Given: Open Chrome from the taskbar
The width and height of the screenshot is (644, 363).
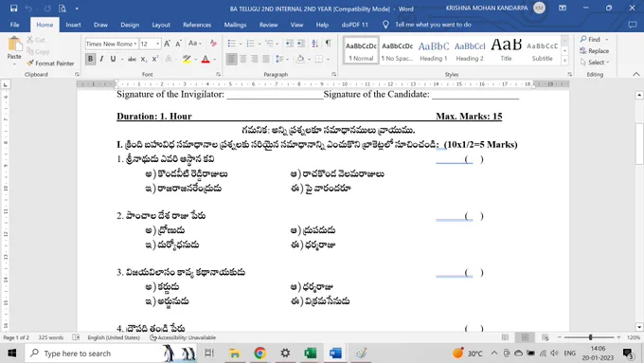Looking at the screenshot, I should coord(260,354).
